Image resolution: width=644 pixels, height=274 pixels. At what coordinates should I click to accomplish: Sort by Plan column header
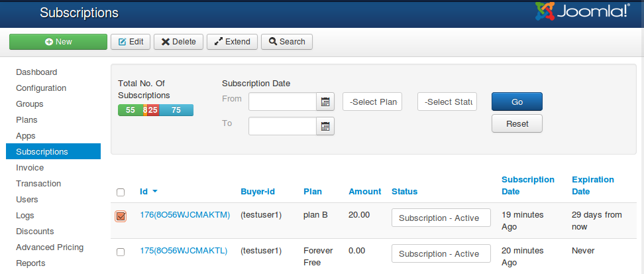coord(313,191)
